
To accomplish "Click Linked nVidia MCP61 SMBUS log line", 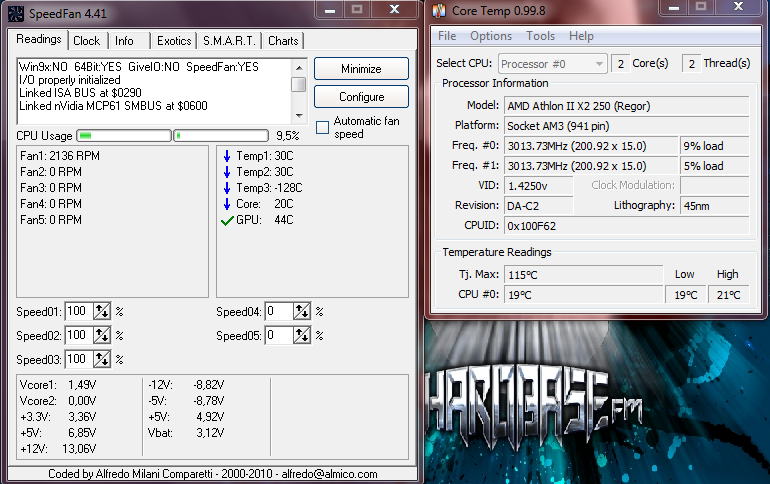I will 113,106.
